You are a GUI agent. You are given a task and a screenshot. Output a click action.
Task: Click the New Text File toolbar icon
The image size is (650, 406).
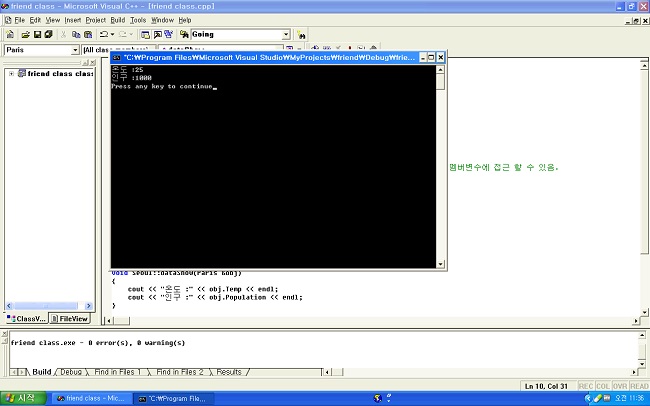click(x=10, y=34)
